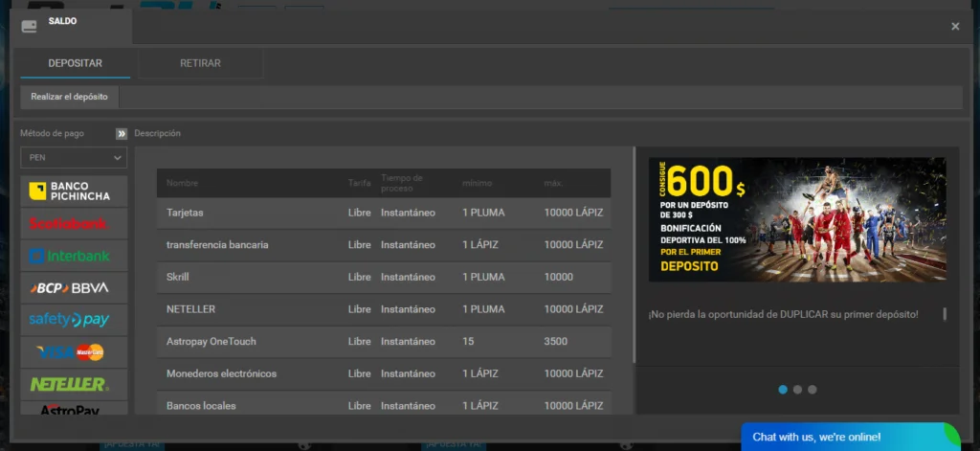This screenshot has height=451, width=980.
Task: Open the SALDO header tab
Action: pyautogui.click(x=71, y=26)
